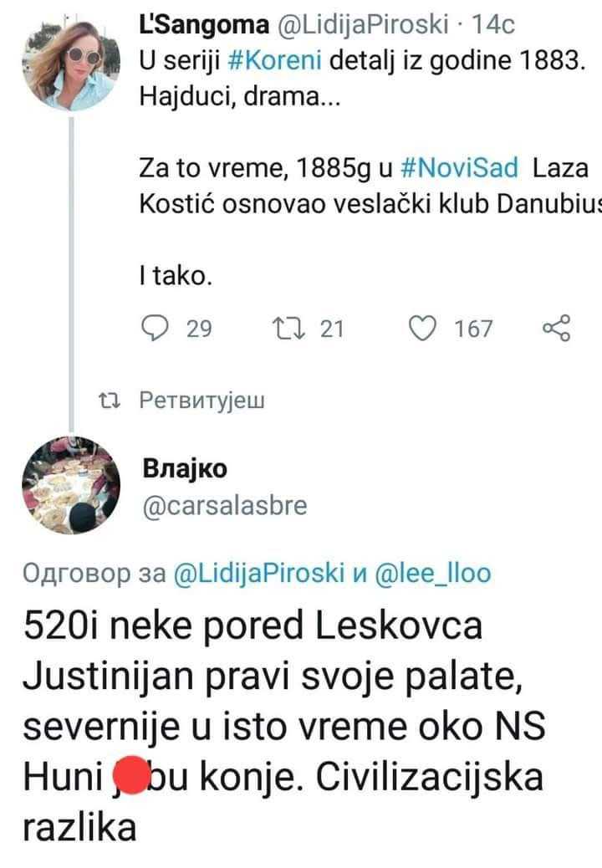This screenshot has height=868, width=602.
Task: Click the 167 likes count
Action: pyautogui.click(x=473, y=329)
